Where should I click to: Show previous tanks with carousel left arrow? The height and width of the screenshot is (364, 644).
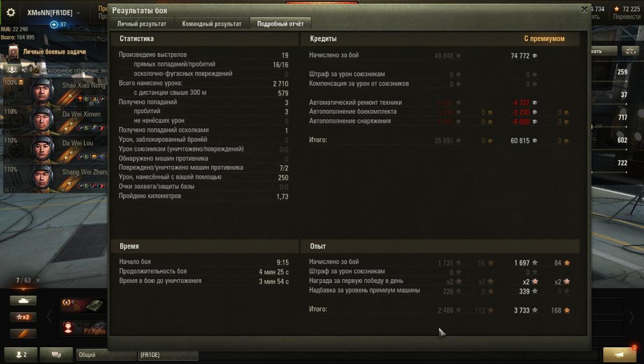tap(49, 317)
